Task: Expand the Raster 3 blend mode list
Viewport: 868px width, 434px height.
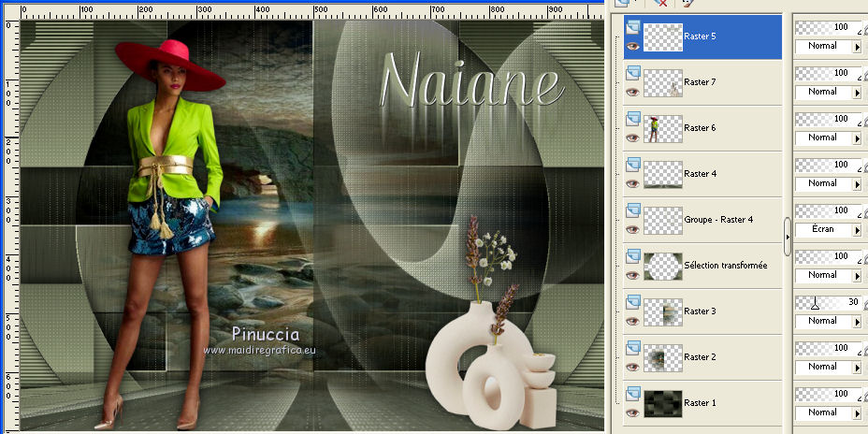Action: (x=857, y=322)
